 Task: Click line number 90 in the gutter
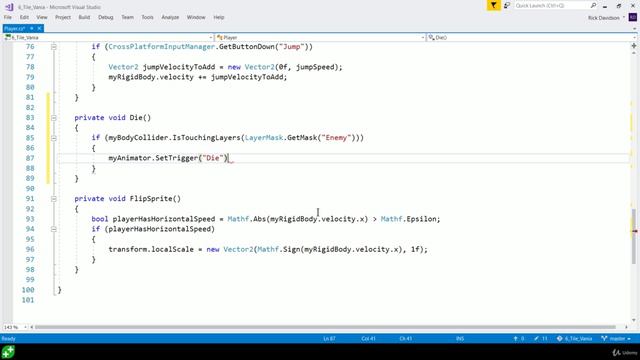click(30, 189)
